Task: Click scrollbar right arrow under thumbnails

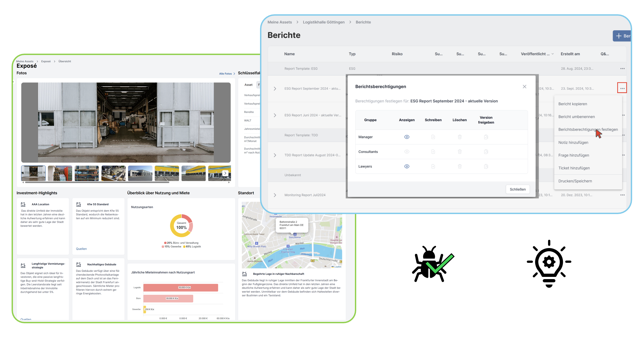Action: (x=229, y=183)
